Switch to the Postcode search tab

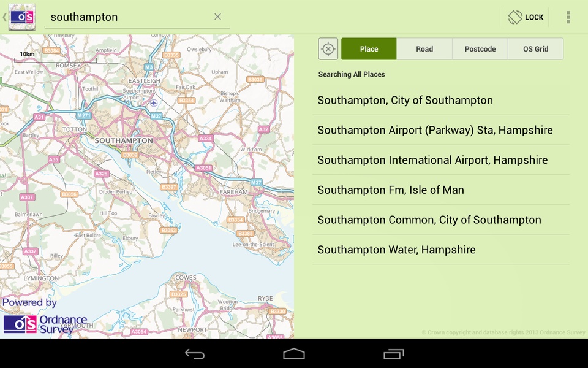click(x=480, y=49)
